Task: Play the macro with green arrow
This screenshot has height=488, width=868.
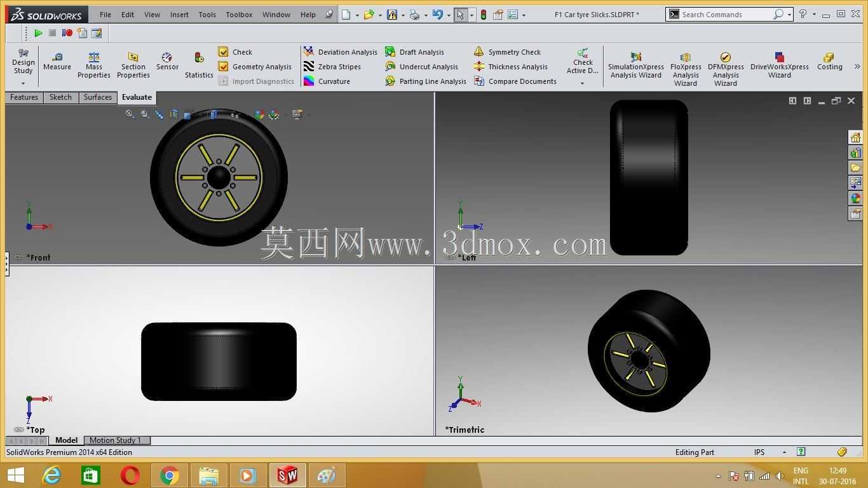Action: [38, 33]
